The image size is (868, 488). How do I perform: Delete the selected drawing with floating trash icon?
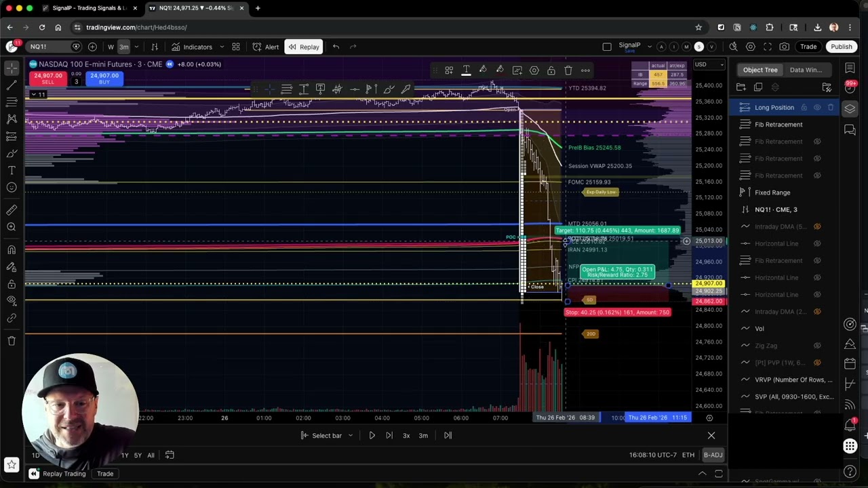[x=568, y=70]
